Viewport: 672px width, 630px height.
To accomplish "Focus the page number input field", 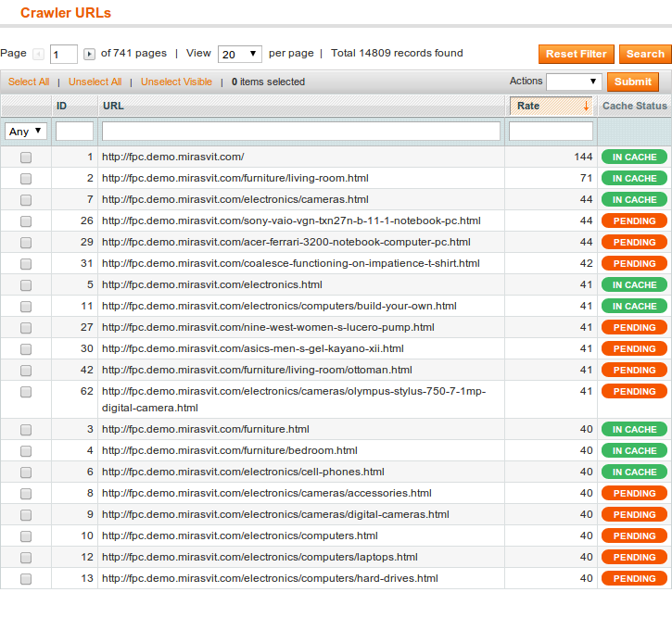I will [x=64, y=55].
